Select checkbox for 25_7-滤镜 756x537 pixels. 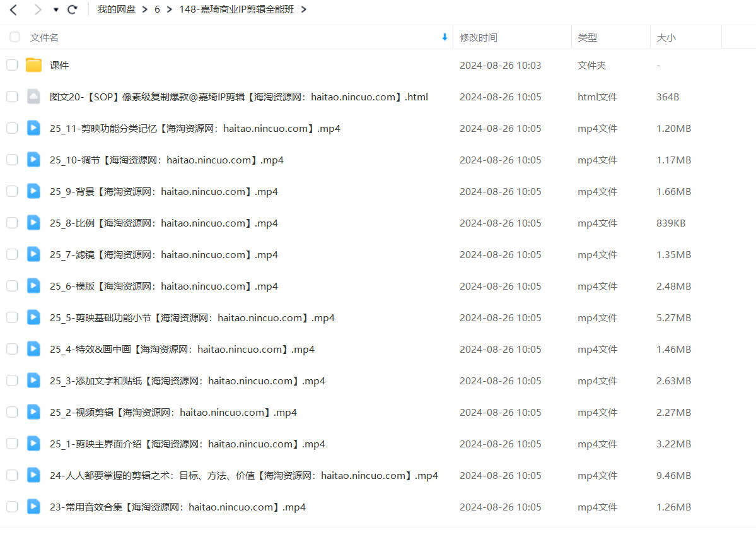12,254
